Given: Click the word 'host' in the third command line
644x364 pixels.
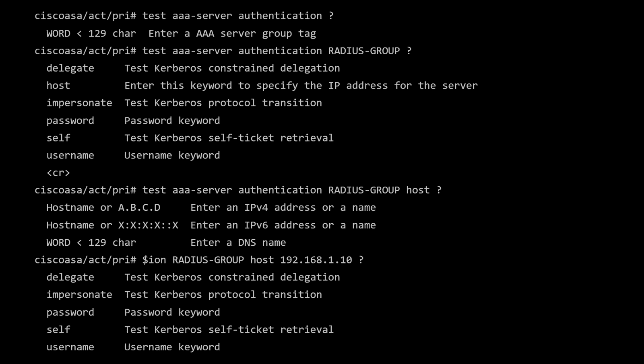Looking at the screenshot, I should [x=418, y=190].
